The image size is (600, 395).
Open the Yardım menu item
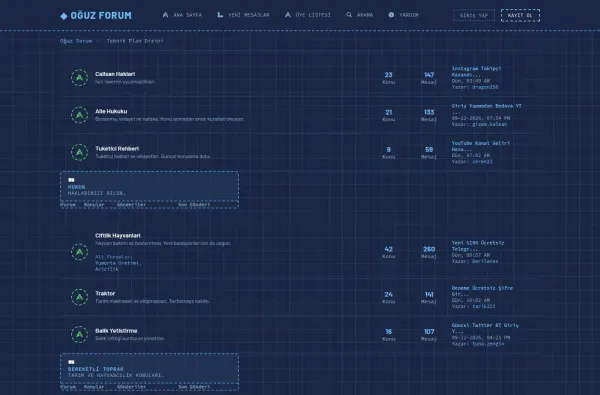(404, 15)
